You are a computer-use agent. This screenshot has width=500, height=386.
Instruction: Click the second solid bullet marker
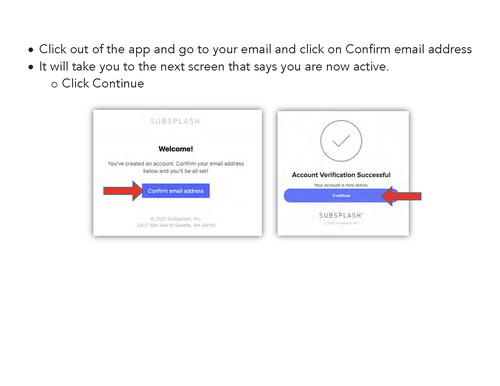(31, 67)
